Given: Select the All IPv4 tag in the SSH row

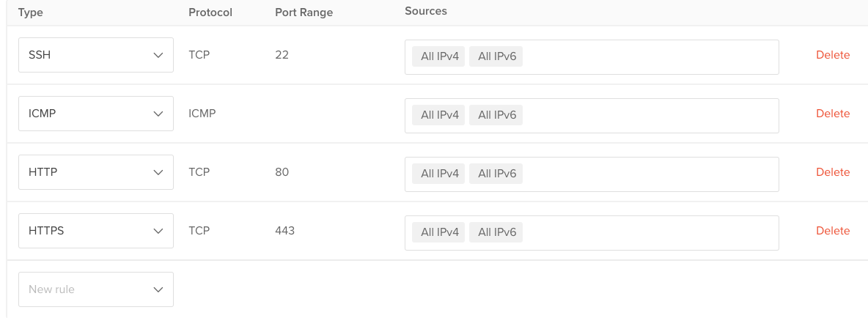Looking at the screenshot, I should (x=439, y=56).
